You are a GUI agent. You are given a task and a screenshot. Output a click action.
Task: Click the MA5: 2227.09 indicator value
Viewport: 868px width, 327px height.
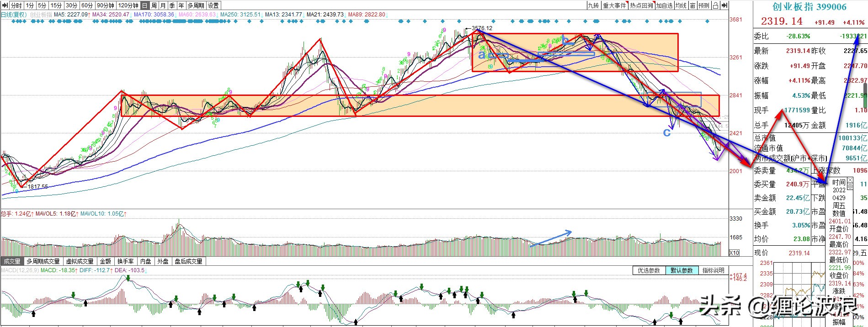pos(72,15)
